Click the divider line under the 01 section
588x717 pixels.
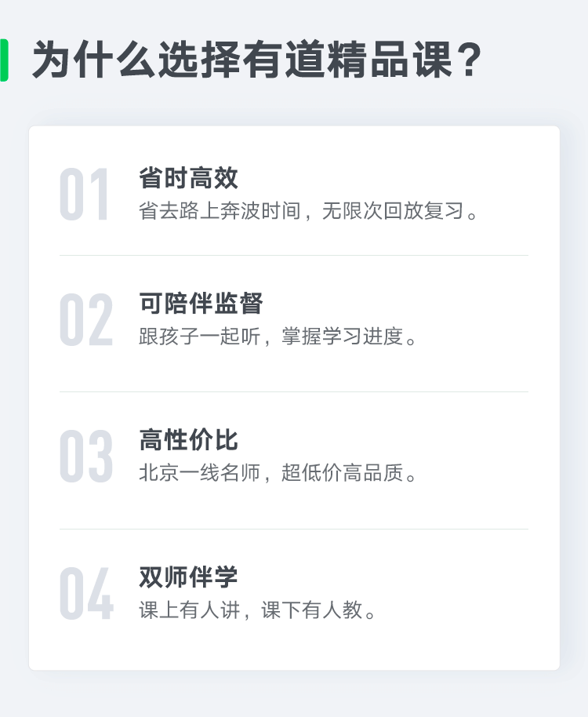pyautogui.click(x=294, y=256)
